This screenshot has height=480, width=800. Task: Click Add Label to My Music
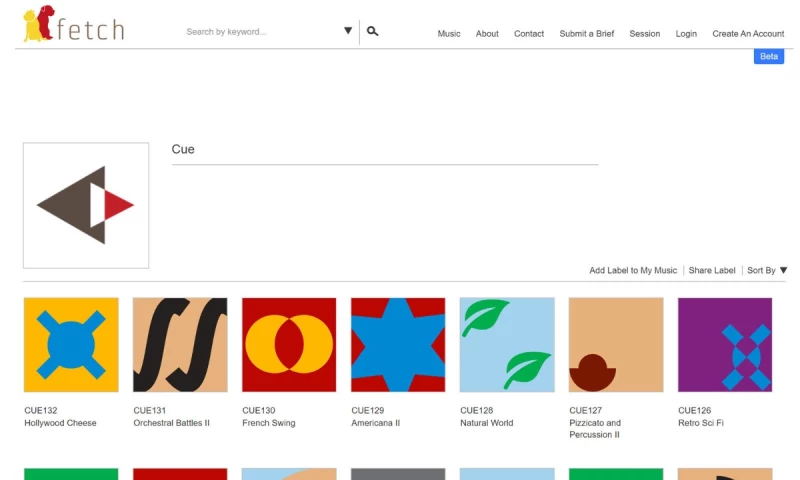click(633, 271)
